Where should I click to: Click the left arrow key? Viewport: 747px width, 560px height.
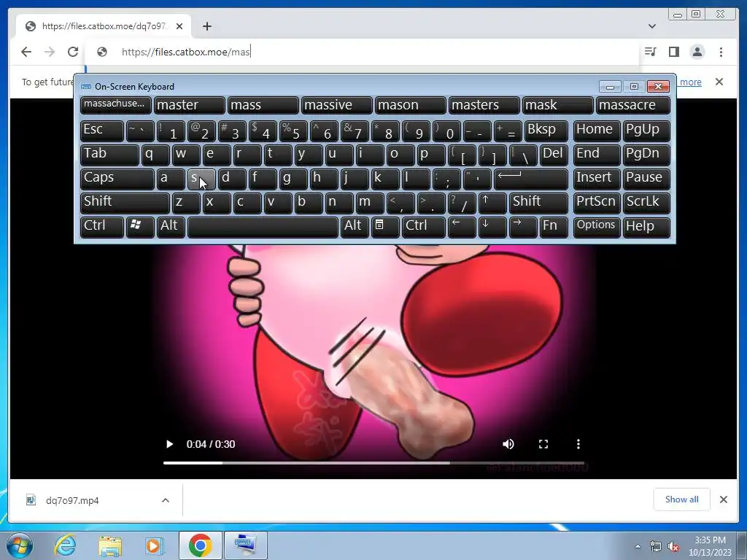point(462,227)
